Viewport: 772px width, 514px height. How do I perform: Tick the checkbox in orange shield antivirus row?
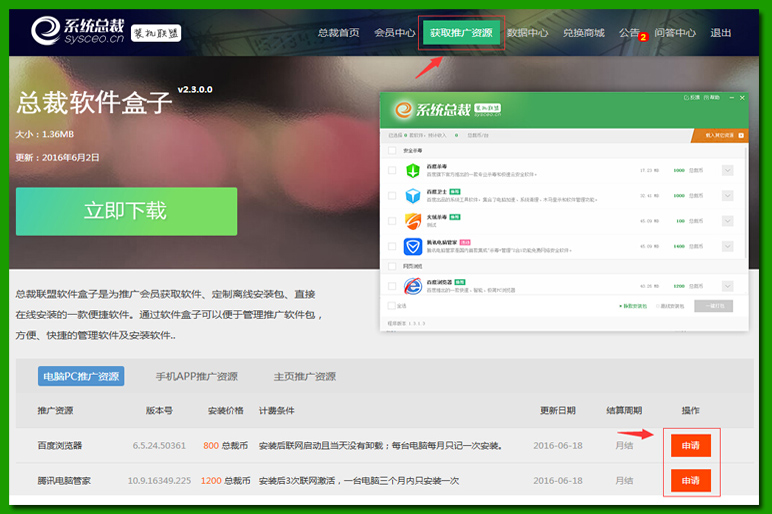[392, 221]
